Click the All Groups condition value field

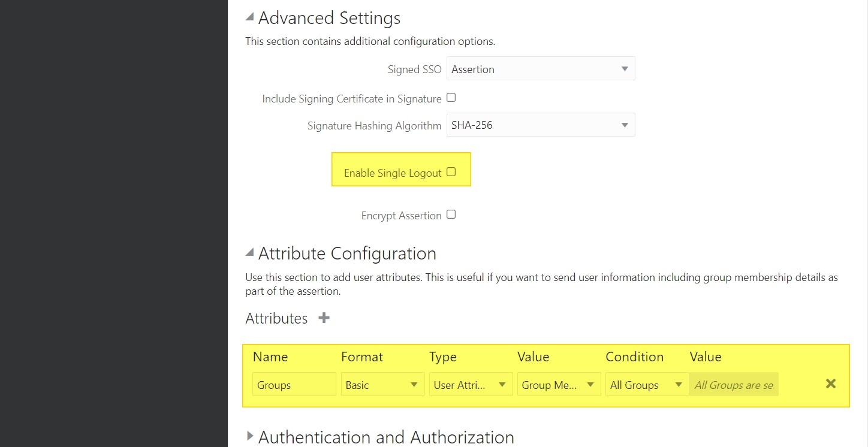734,385
